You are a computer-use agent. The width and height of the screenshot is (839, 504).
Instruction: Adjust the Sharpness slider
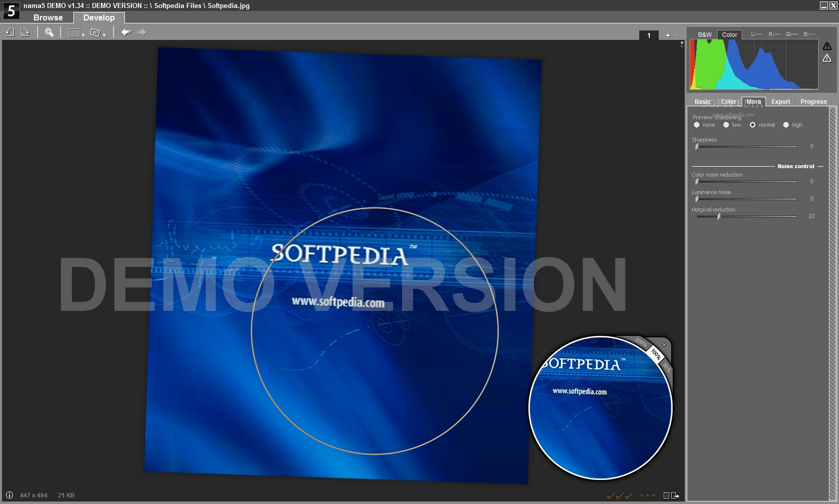(747, 147)
